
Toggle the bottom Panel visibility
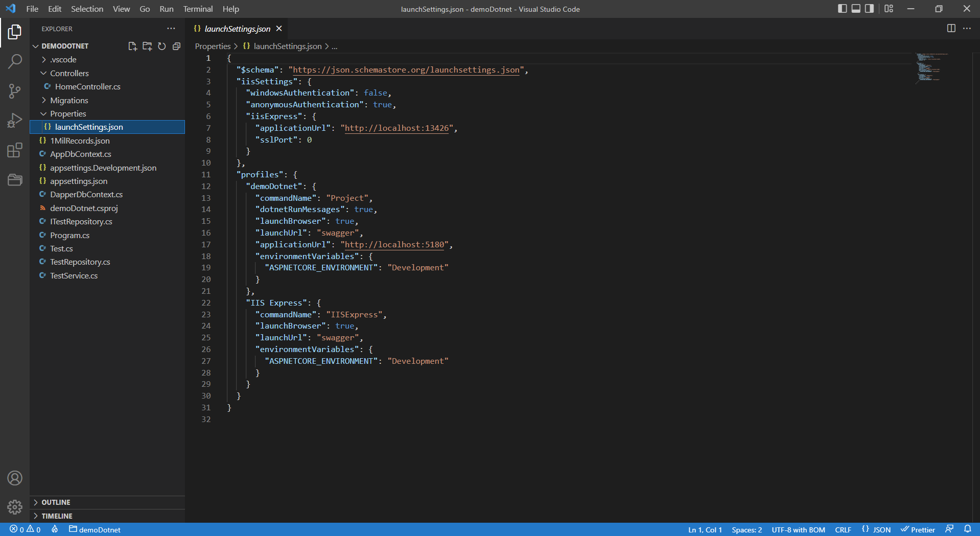pos(855,9)
